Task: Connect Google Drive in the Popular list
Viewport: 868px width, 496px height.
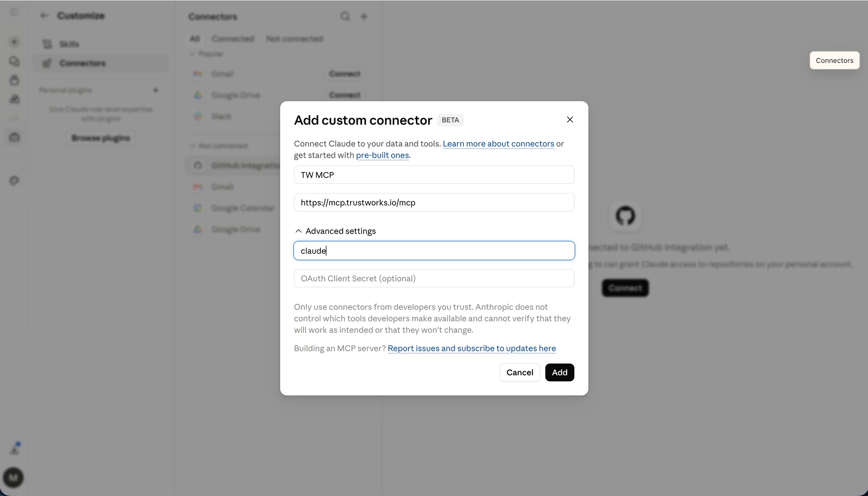Action: point(345,95)
